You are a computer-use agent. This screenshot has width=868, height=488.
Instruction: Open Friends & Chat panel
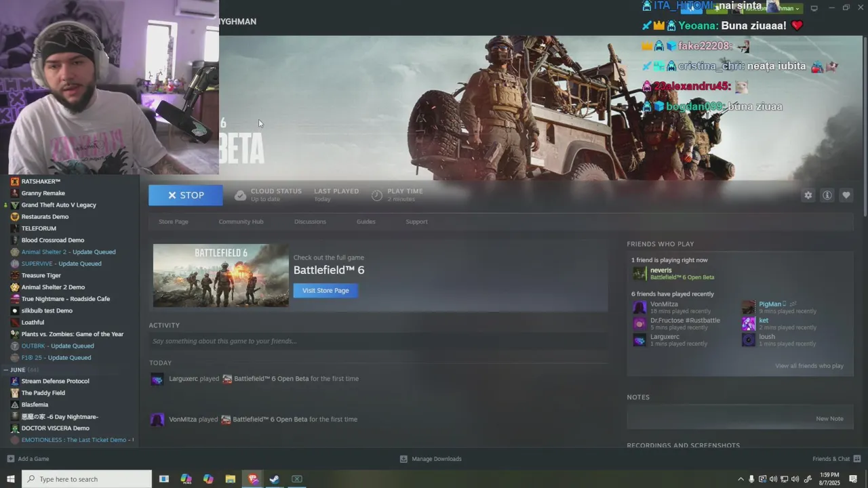pyautogui.click(x=836, y=459)
